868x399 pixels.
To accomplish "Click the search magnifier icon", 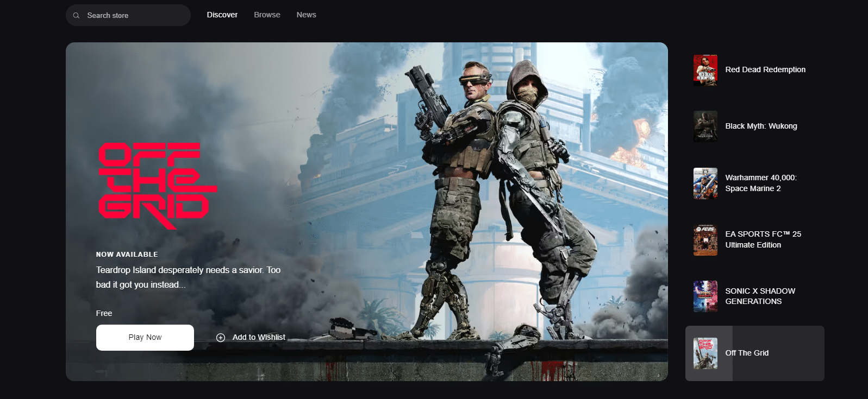I will tap(77, 15).
